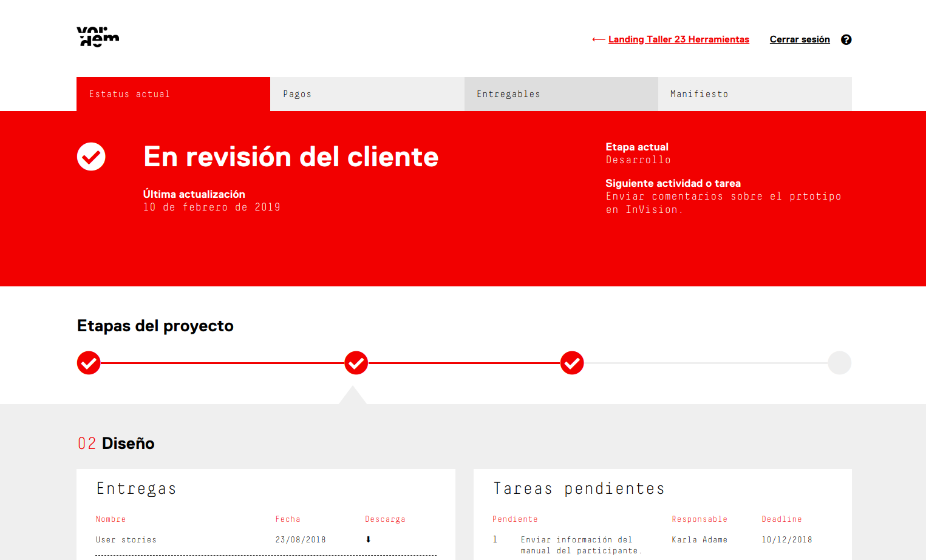Screen dimensions: 926x560
Task: Open the Pagos tab
Action: click(x=367, y=94)
